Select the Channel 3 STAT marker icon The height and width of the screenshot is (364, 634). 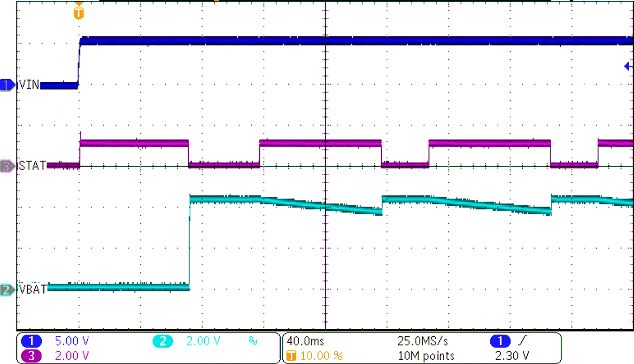coord(7,166)
